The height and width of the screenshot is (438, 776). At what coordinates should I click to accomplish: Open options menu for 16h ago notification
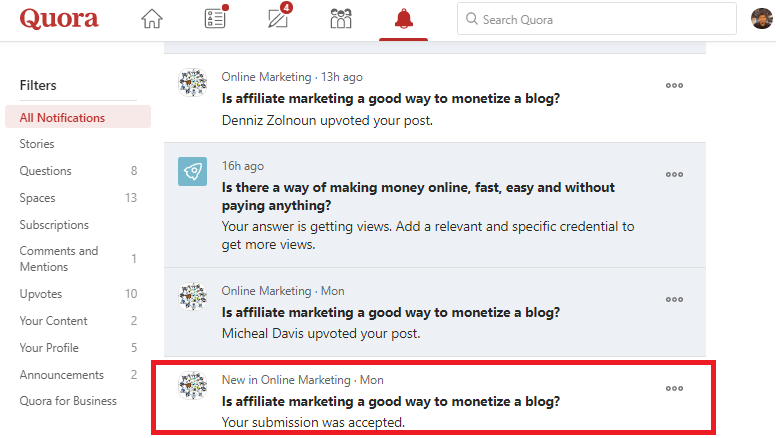click(674, 174)
